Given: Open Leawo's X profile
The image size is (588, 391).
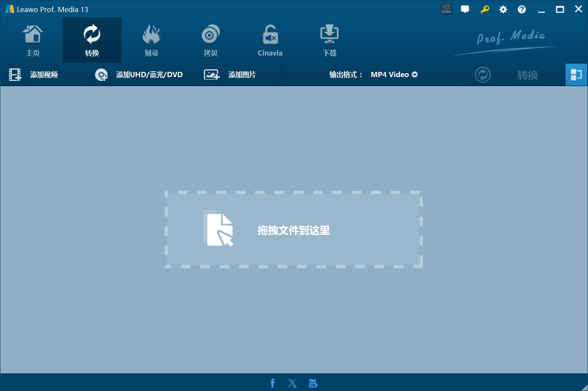Looking at the screenshot, I should 292,382.
